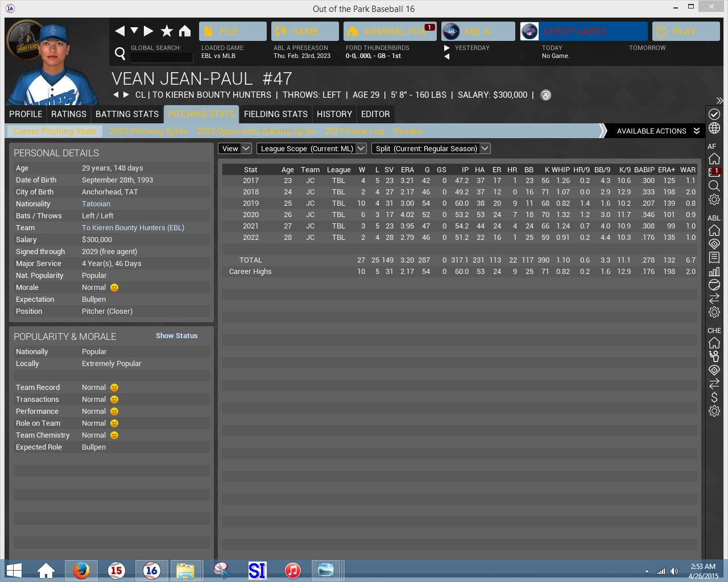Focus the Global Search input box
This screenshot has width=728, height=582.
(162, 57)
